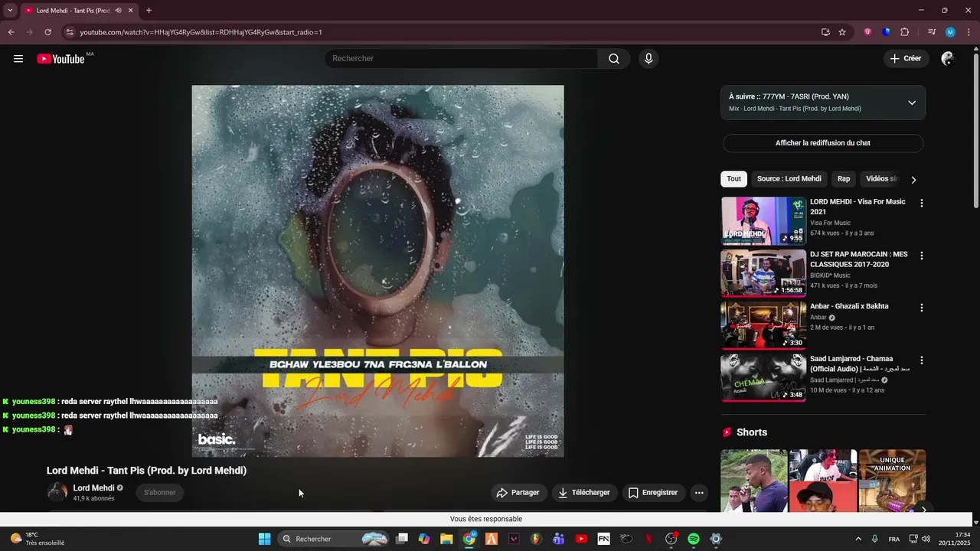Open LORD MEHDI Visa For Music thumbnail
This screenshot has height=551, width=980.
(x=763, y=221)
